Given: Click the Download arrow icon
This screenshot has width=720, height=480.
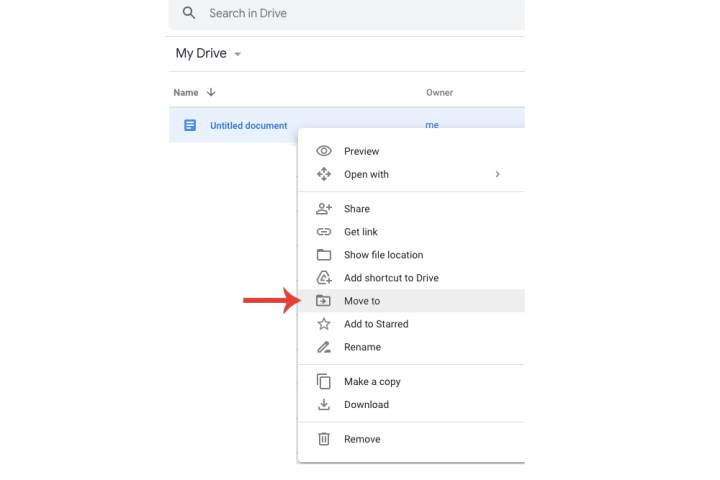Looking at the screenshot, I should pyautogui.click(x=324, y=404).
